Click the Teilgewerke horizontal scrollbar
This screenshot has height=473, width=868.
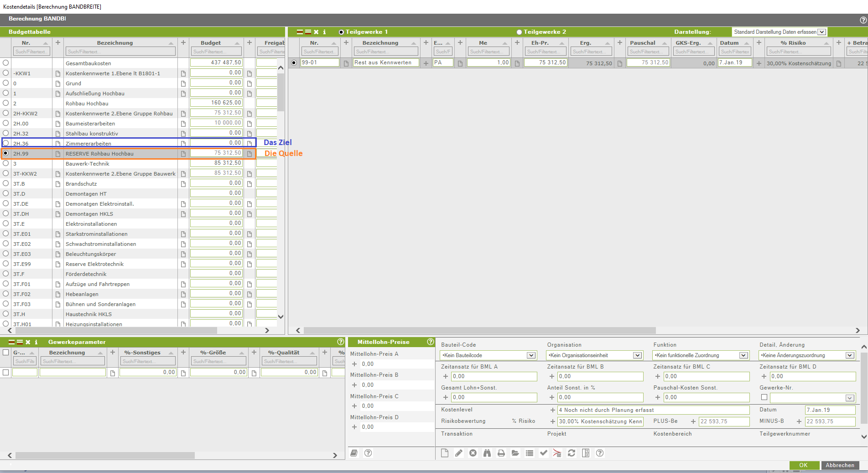point(479,330)
